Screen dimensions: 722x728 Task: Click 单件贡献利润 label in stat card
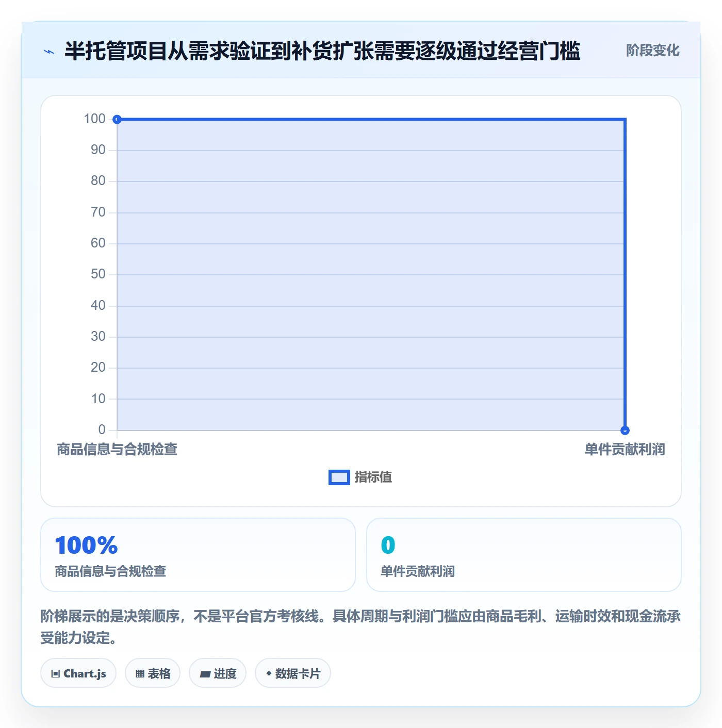coord(418,571)
